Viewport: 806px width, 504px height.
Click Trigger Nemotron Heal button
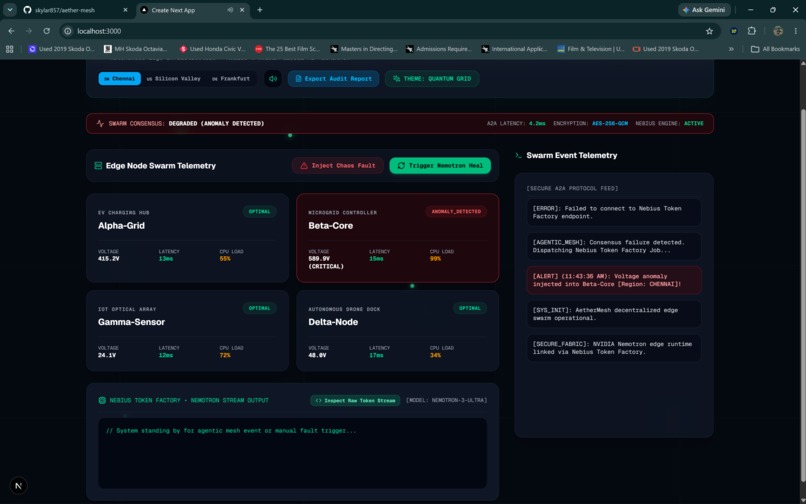click(x=440, y=166)
